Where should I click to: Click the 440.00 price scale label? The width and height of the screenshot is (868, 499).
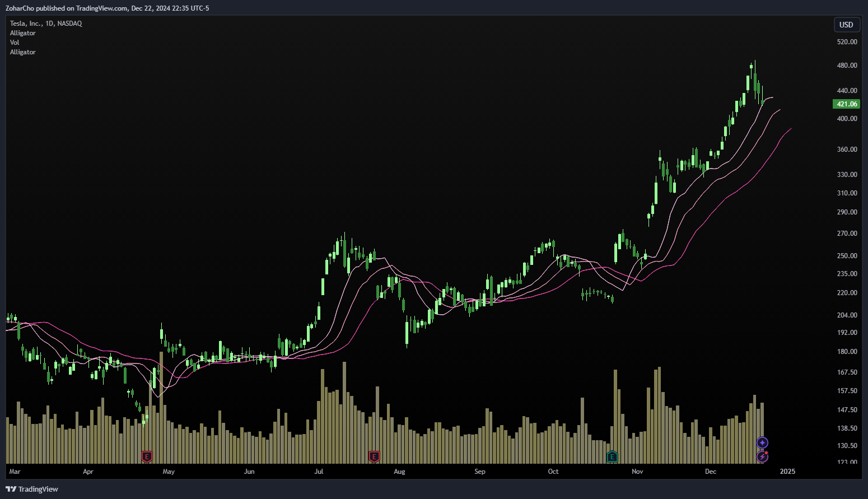[847, 91]
